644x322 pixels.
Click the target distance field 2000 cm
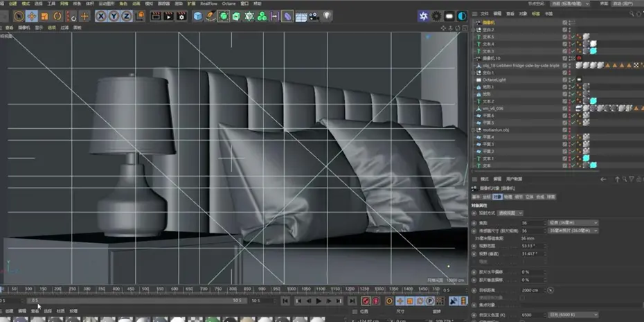(x=533, y=290)
